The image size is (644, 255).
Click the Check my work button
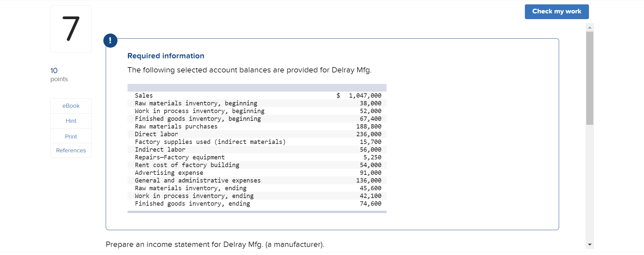556,12
